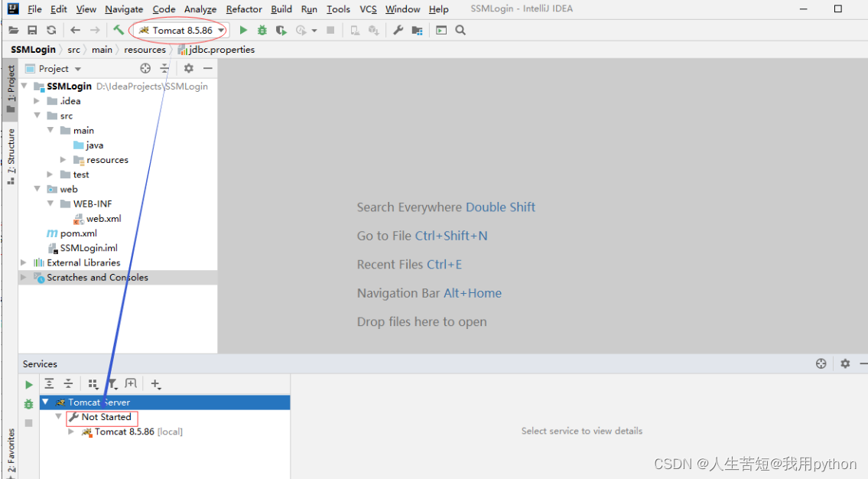This screenshot has width=868, height=479.
Task: Save all with the floppy disk icon
Action: (x=33, y=31)
